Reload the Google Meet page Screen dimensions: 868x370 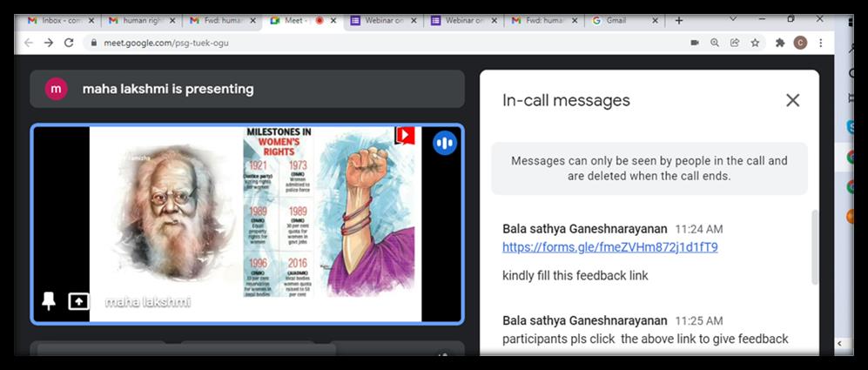point(69,43)
